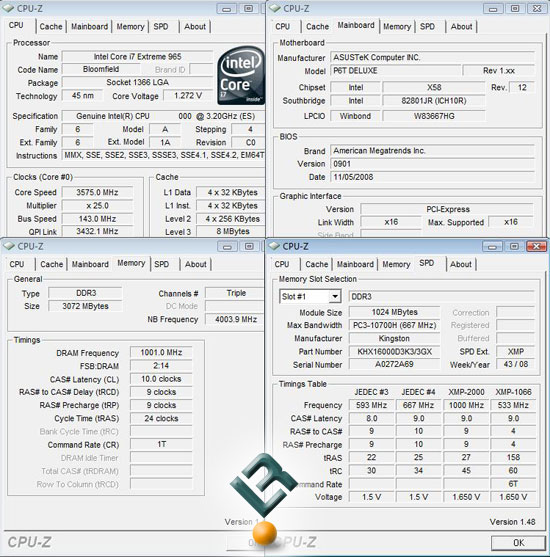Click the Bus Speed value 143.0 MHz

click(x=97, y=218)
